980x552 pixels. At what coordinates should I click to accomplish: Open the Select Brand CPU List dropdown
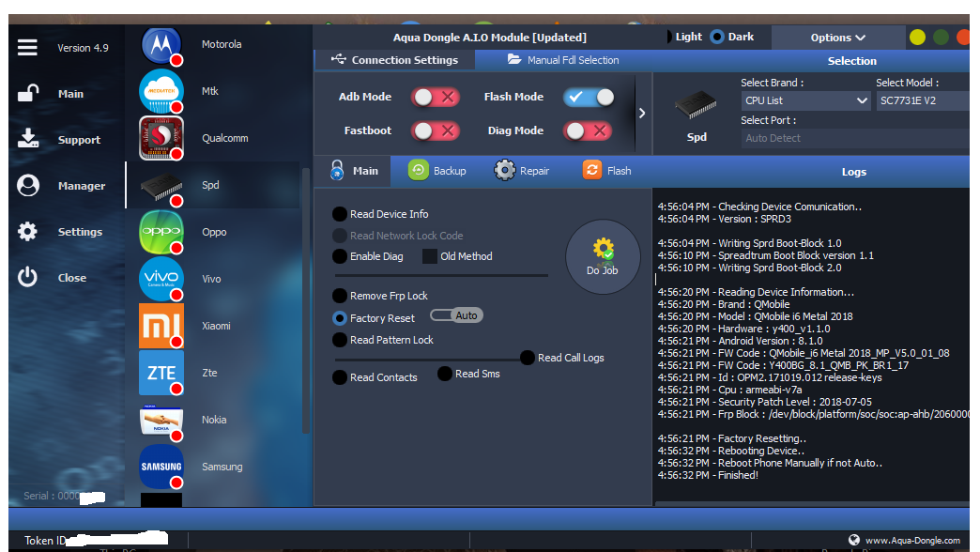point(805,100)
